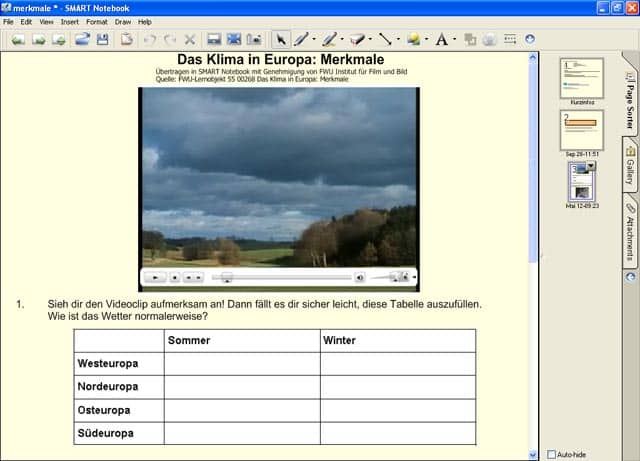Viewport: 640px width, 461px height.
Task: Open the Pen tool dropdown arrow
Action: (315, 41)
